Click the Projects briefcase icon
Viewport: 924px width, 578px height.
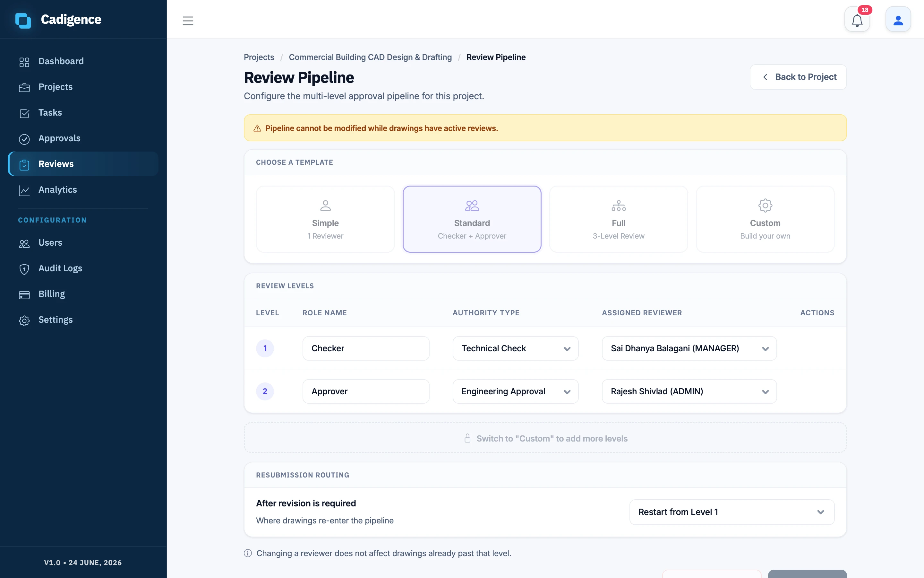tap(24, 88)
